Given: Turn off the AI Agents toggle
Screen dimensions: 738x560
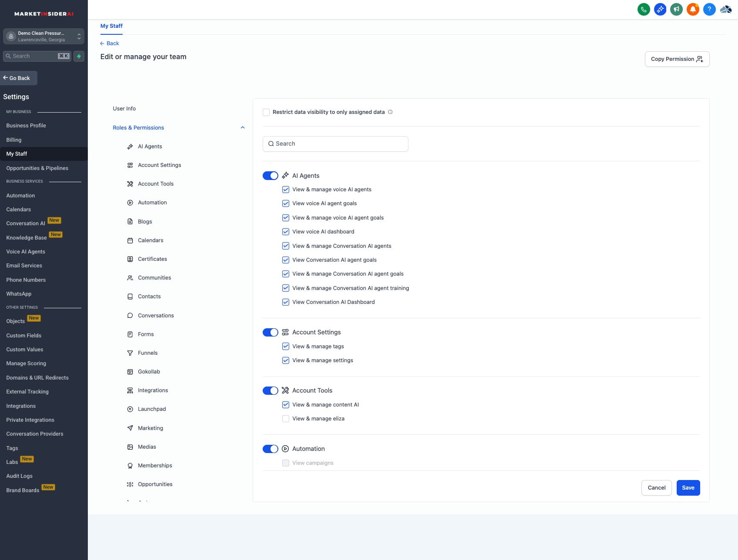Looking at the screenshot, I should click(x=270, y=176).
